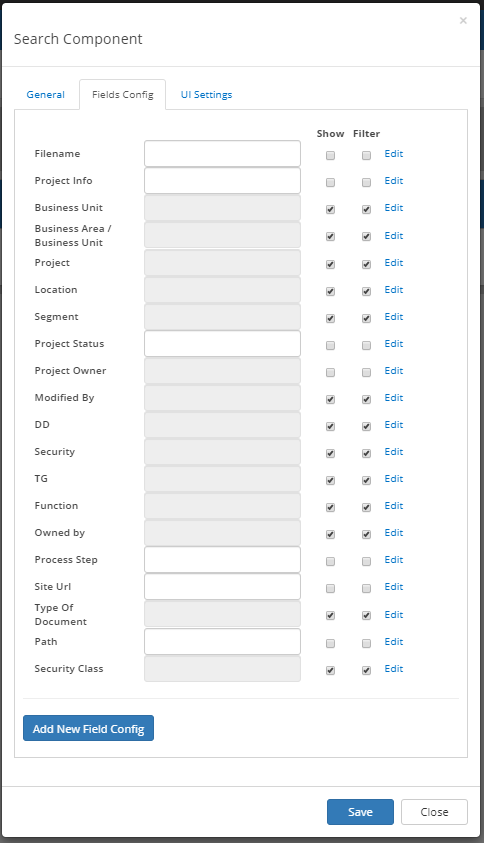
Task: Save the search component settings
Action: point(360,812)
